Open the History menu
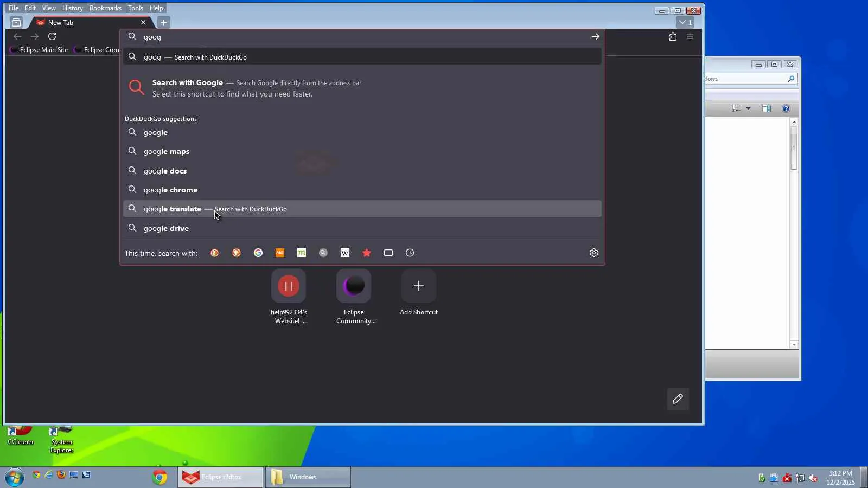868x488 pixels. pos(72,8)
